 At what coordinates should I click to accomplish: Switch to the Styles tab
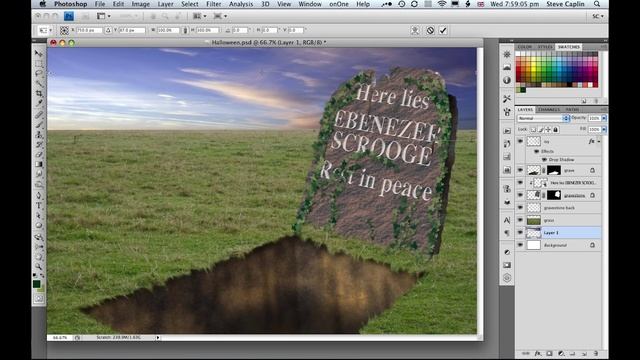click(545, 47)
